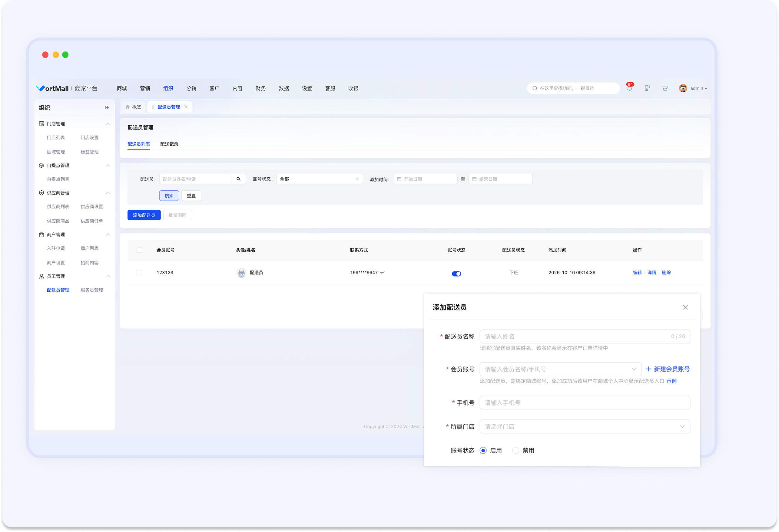Toggle the 账号状态 switch for 123123
The width and height of the screenshot is (779, 532).
(456, 274)
